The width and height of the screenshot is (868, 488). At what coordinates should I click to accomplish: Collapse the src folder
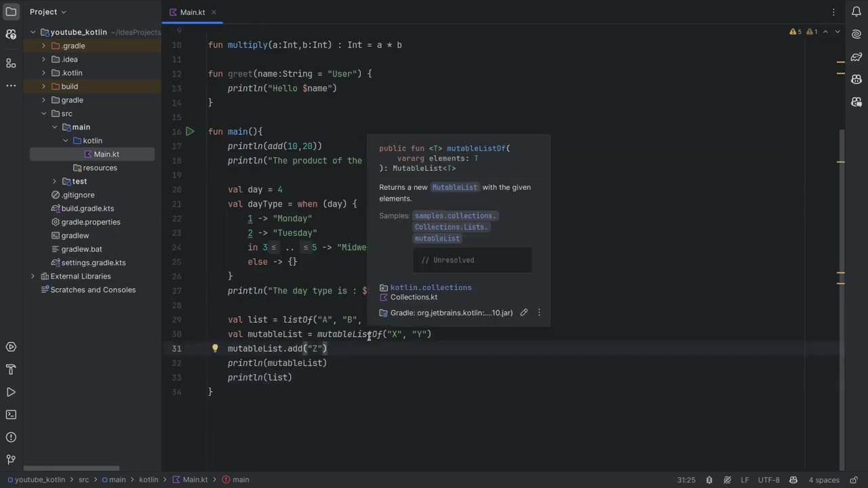43,113
